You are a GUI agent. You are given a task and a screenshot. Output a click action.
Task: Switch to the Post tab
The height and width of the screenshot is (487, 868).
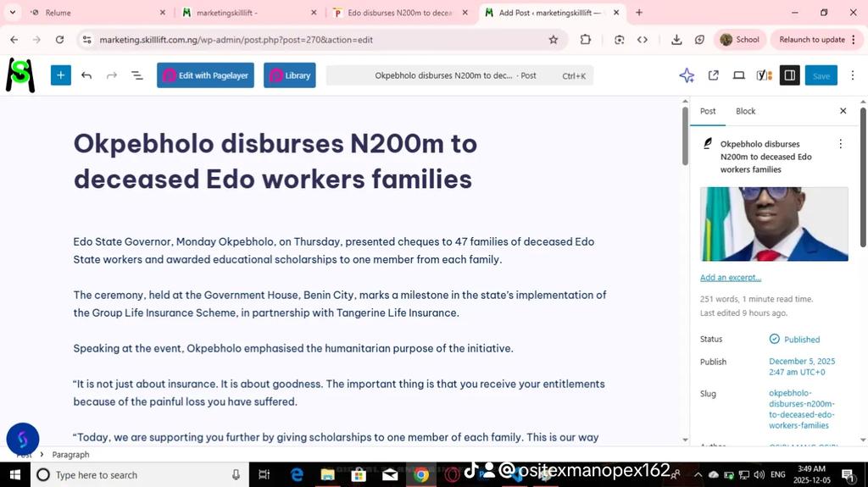[708, 111]
